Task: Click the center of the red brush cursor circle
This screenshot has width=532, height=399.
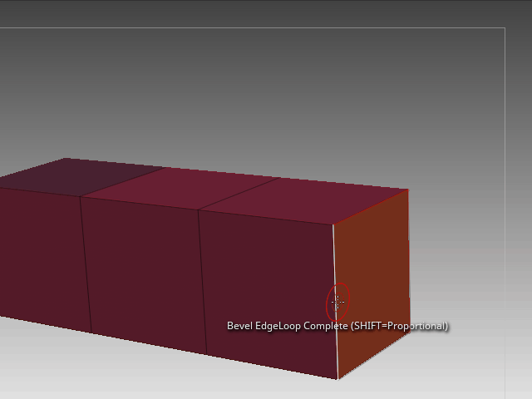Action: (x=337, y=301)
